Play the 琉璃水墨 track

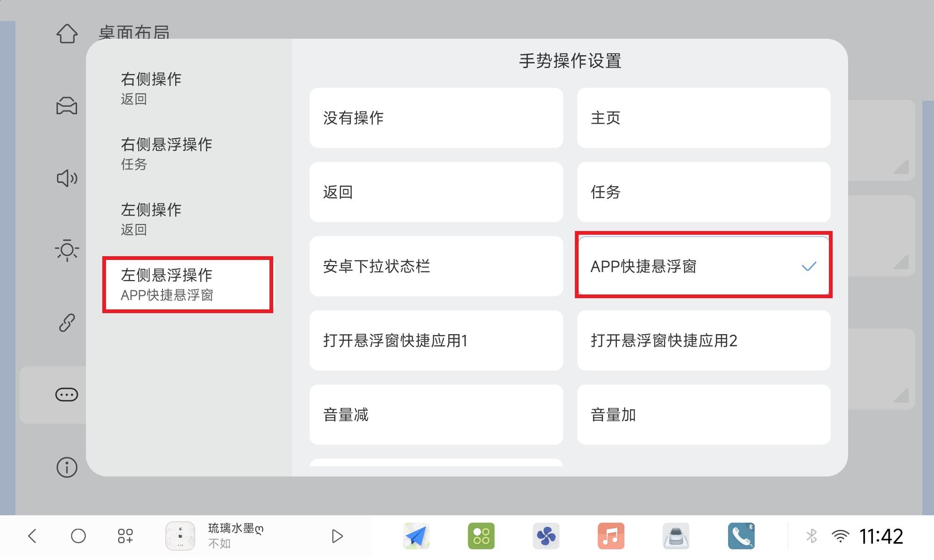tap(337, 536)
